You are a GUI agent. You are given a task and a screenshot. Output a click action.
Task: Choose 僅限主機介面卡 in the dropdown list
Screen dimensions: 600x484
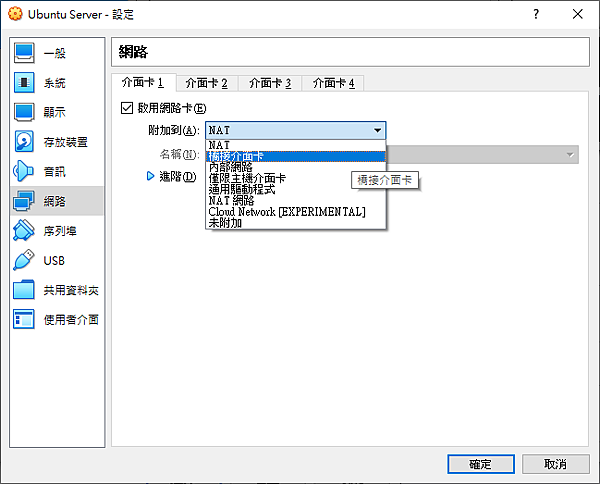(295, 178)
